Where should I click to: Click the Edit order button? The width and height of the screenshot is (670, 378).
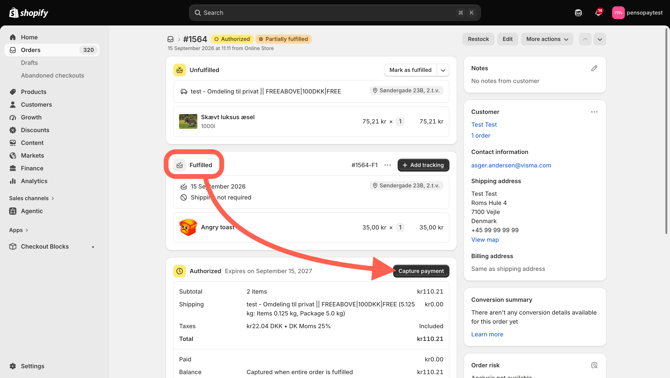(507, 39)
